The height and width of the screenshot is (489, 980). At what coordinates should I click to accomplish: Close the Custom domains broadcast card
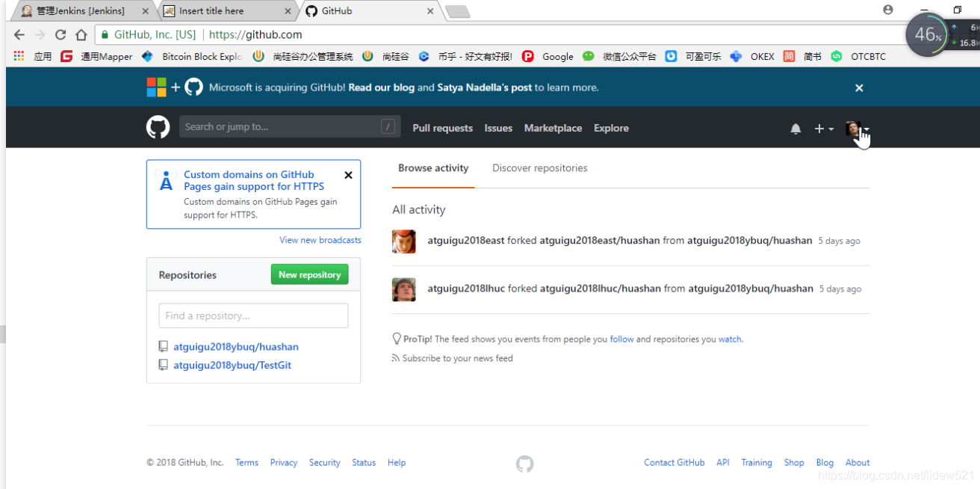(348, 175)
